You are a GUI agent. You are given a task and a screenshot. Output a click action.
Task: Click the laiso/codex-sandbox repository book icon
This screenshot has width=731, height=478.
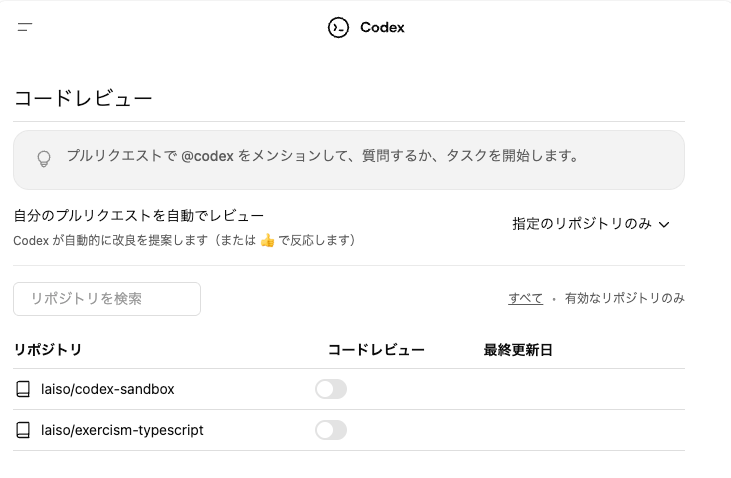click(23, 389)
